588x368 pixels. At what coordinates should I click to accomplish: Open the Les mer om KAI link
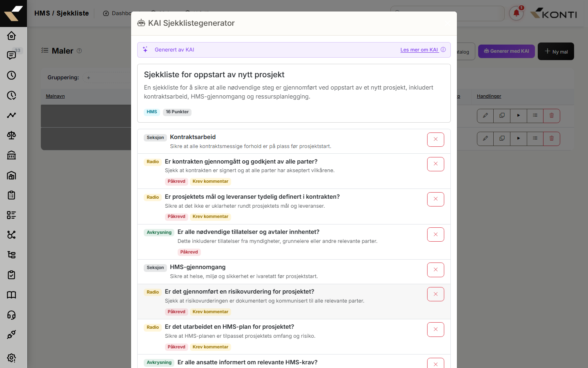pyautogui.click(x=419, y=50)
